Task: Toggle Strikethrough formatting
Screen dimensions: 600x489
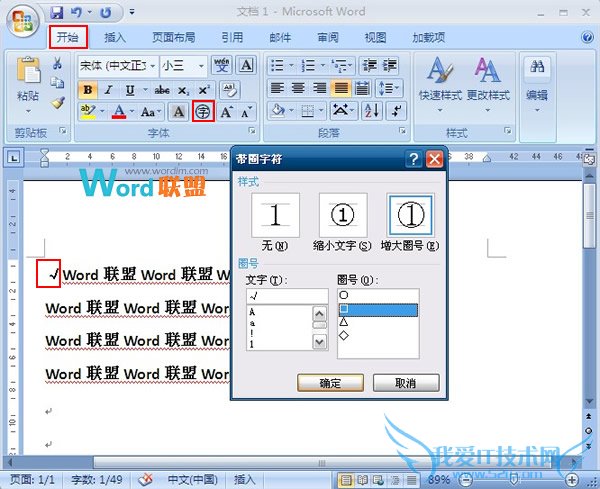Action: click(162, 90)
